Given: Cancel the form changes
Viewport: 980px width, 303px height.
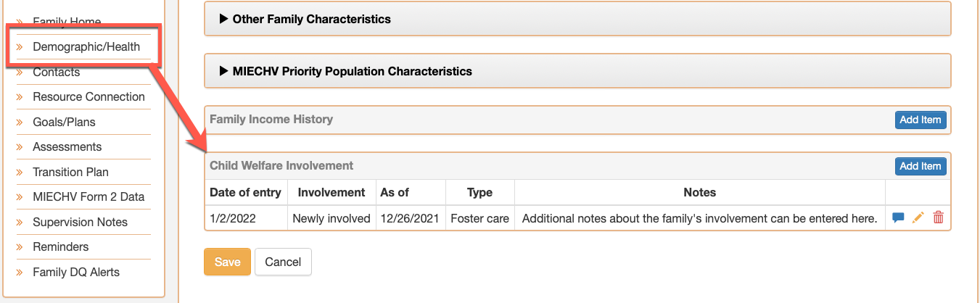Looking at the screenshot, I should pos(283,262).
